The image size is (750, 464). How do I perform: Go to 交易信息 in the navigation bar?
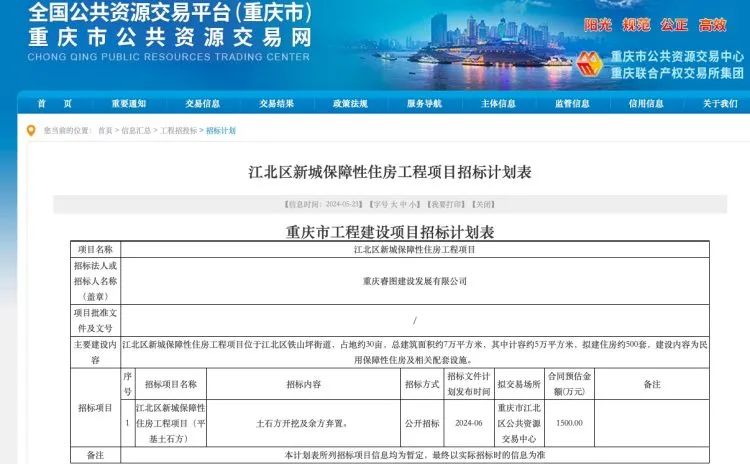pyautogui.click(x=202, y=103)
